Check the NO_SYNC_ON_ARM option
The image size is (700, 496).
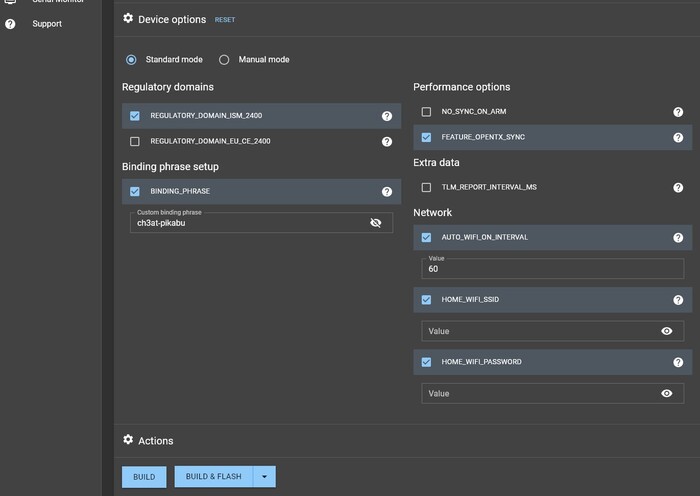pyautogui.click(x=427, y=112)
